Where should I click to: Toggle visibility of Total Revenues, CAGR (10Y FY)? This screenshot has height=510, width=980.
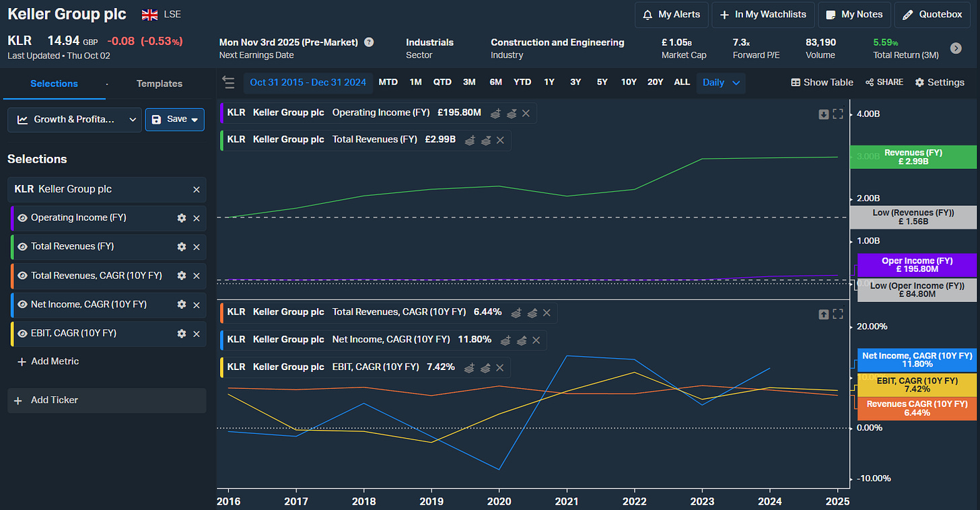(23, 276)
